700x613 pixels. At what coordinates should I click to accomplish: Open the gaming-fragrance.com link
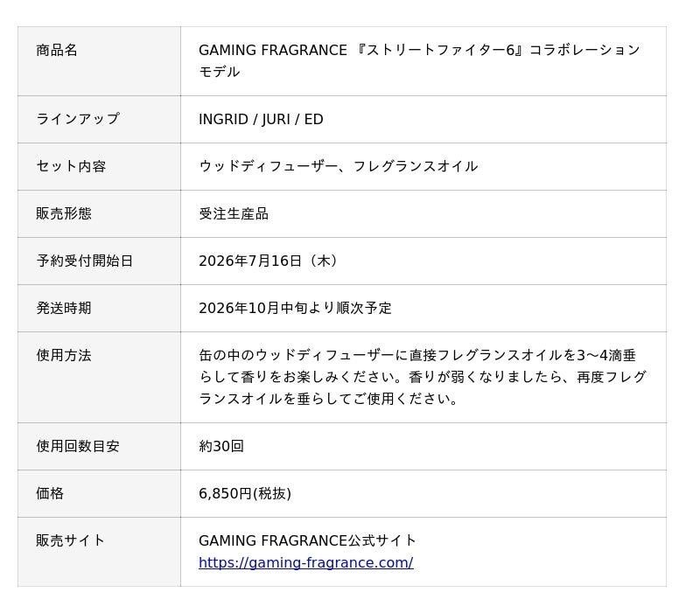(x=305, y=562)
